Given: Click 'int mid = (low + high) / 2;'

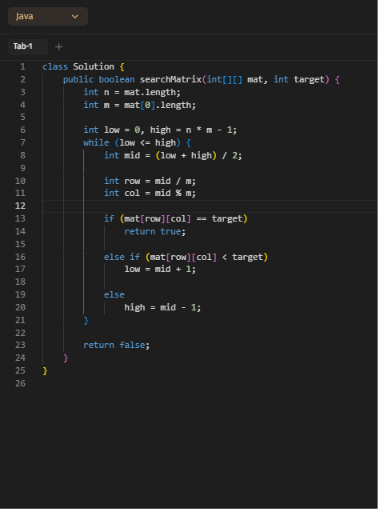Looking at the screenshot, I should click(x=173, y=155).
